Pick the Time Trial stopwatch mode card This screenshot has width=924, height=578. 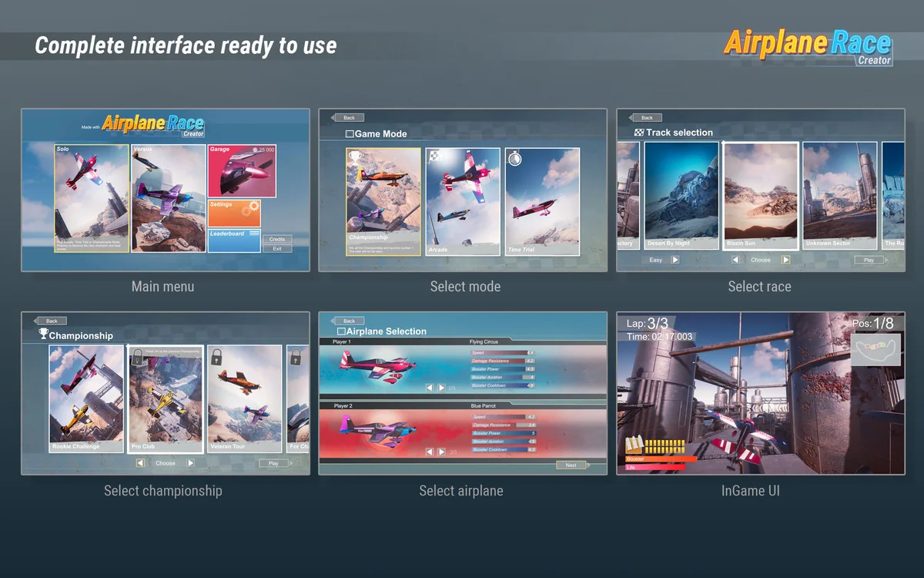(x=542, y=201)
